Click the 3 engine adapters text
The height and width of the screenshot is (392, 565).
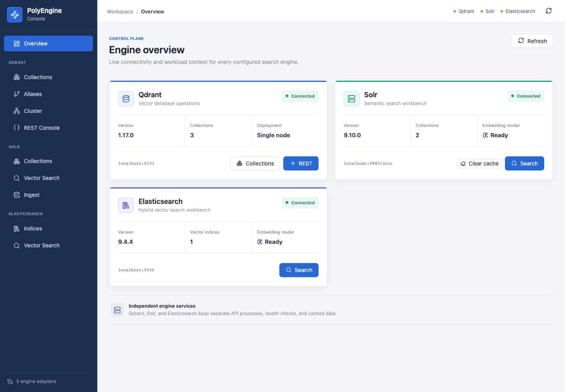point(36,381)
